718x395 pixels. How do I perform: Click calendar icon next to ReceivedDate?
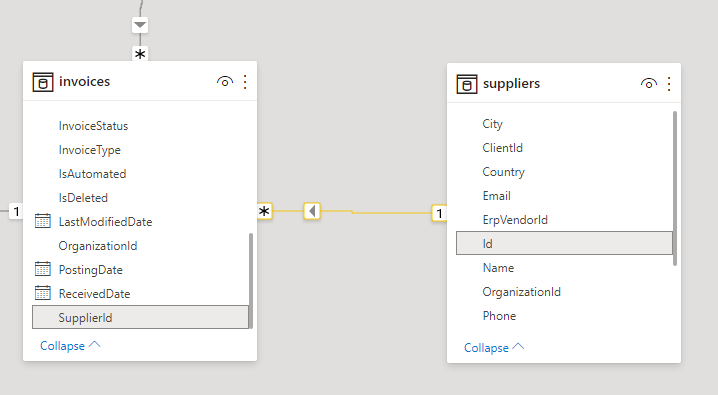pos(43,293)
